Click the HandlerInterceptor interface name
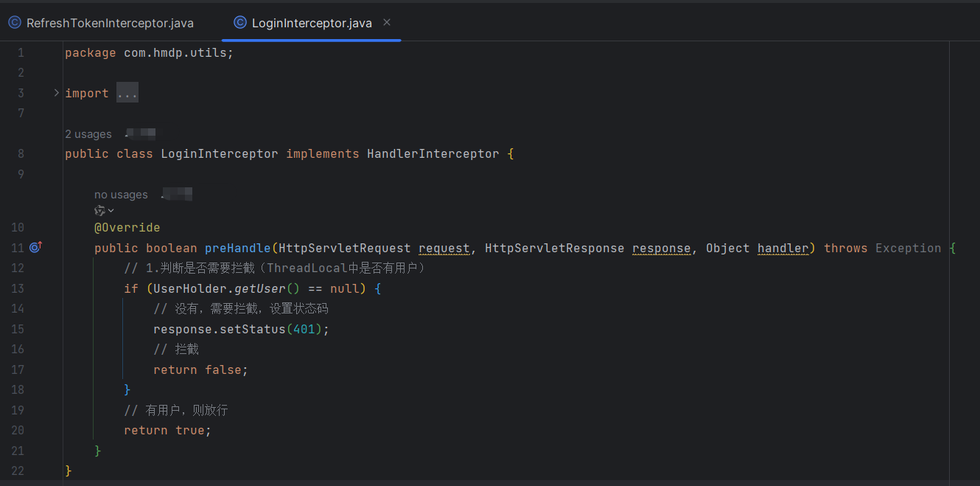Screen dimensions: 980x486 tap(433, 154)
